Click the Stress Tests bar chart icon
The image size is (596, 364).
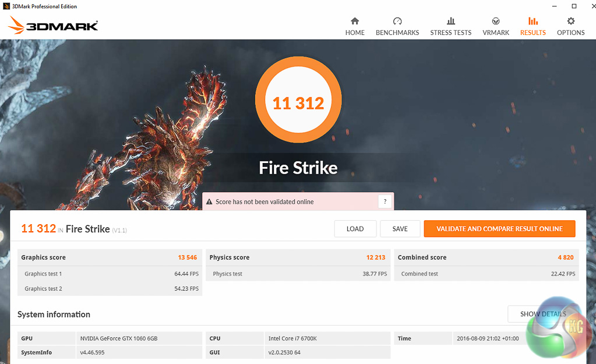tap(451, 21)
